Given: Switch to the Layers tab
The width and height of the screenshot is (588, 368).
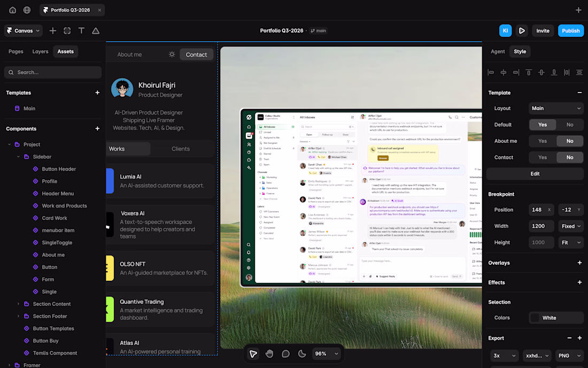Looking at the screenshot, I should [x=40, y=51].
